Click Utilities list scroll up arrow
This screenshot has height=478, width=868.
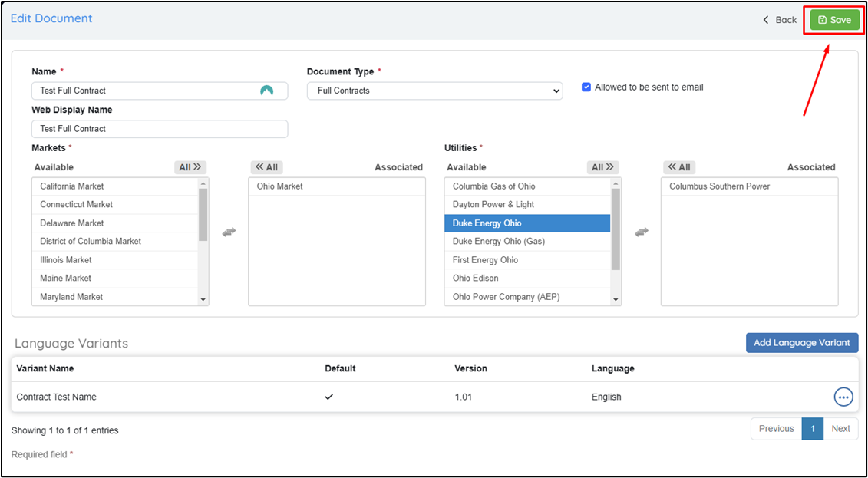616,183
